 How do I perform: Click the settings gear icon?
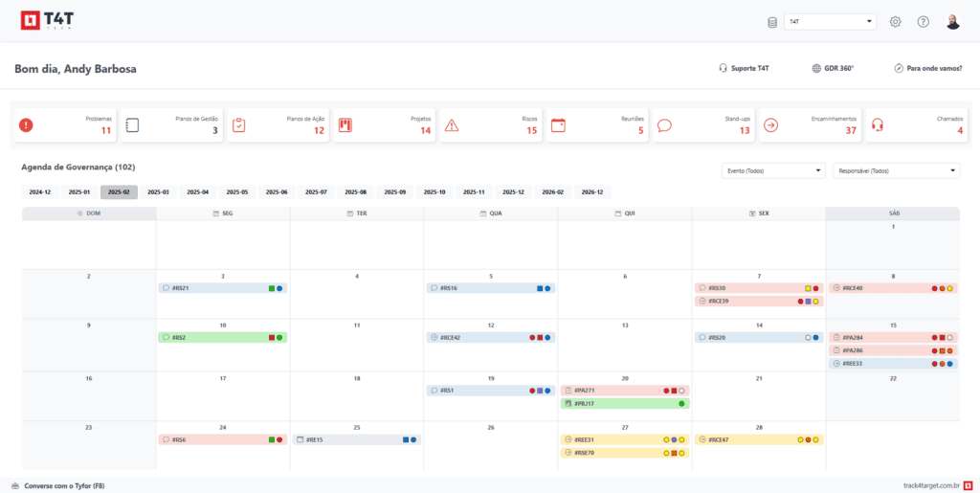coord(895,22)
